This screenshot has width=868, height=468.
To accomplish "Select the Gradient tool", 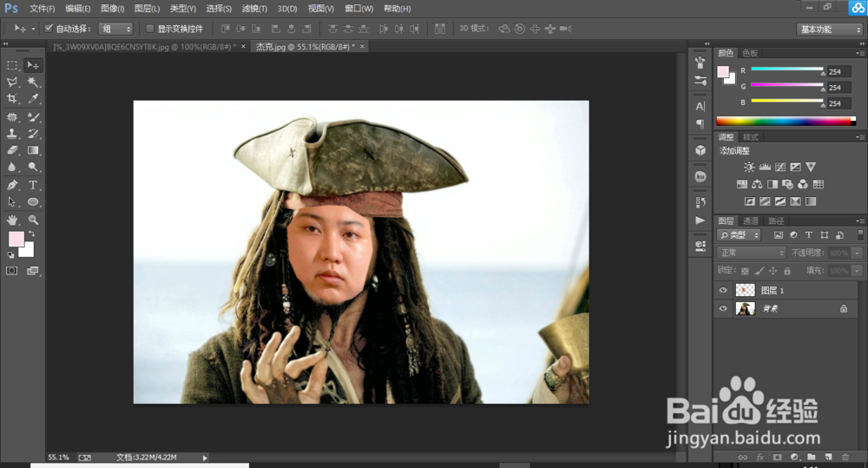I will coord(33,150).
